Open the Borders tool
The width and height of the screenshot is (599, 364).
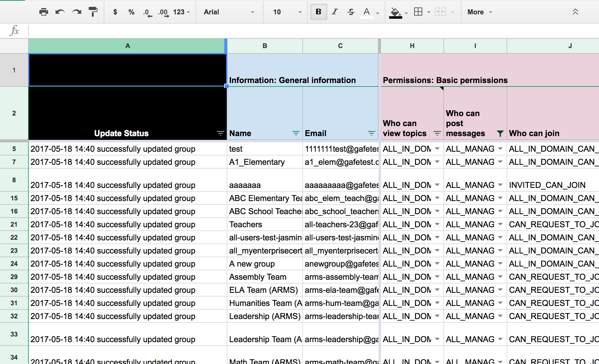(x=418, y=12)
